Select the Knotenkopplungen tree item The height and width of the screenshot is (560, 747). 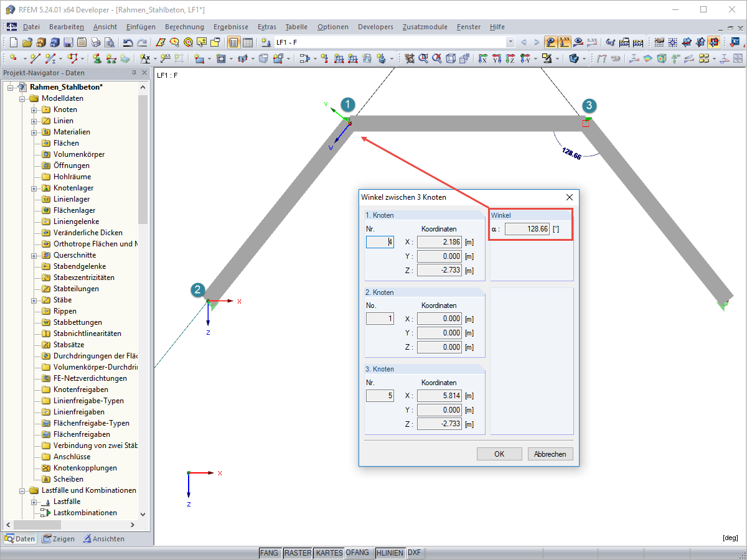(x=85, y=468)
